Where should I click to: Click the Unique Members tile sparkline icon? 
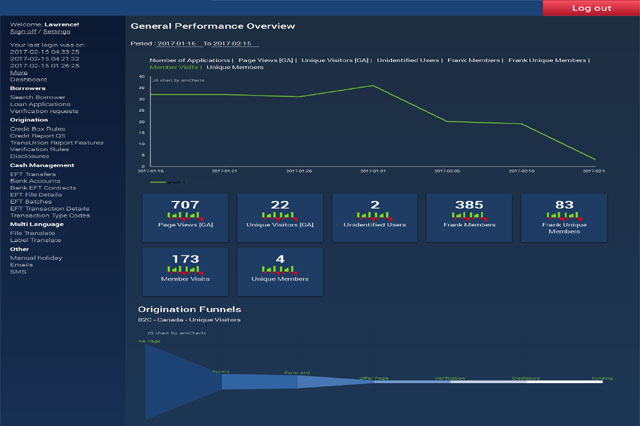[279, 270]
